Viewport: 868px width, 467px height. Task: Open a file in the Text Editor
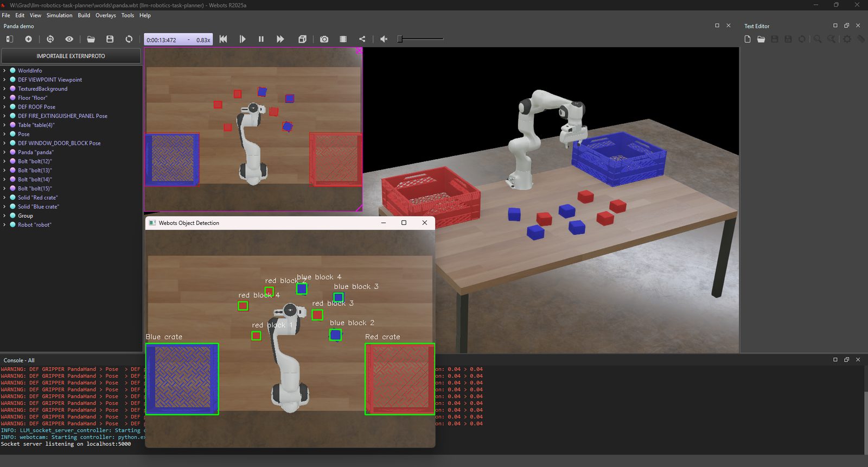click(761, 39)
